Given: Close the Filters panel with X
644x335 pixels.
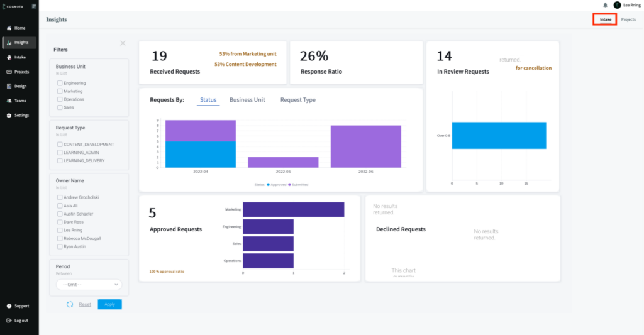Looking at the screenshot, I should point(123,43).
